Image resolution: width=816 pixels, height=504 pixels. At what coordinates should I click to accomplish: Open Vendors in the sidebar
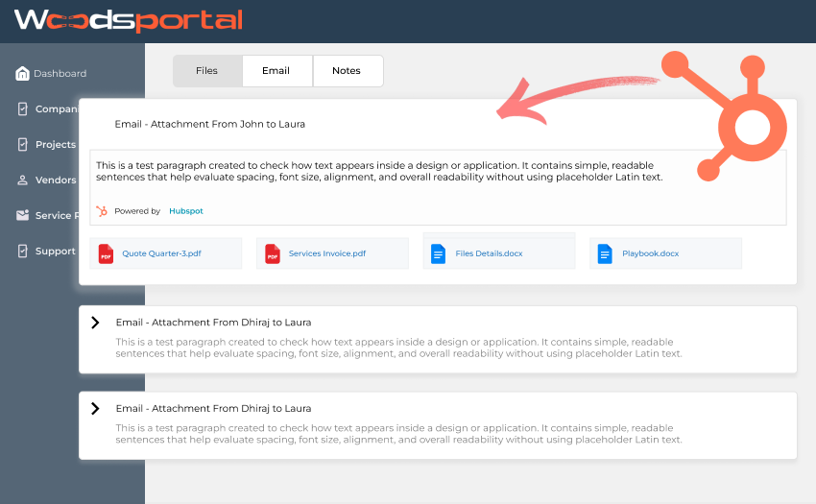pos(56,180)
